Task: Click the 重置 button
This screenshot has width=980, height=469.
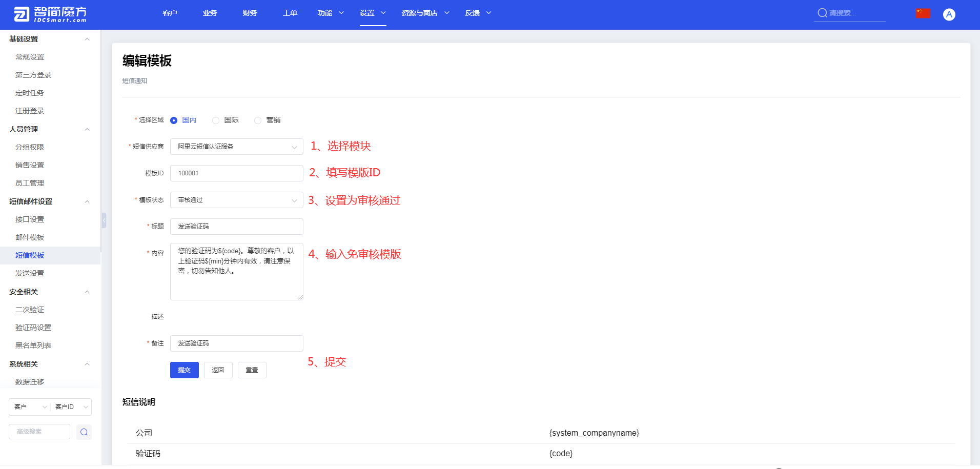Action: point(252,370)
